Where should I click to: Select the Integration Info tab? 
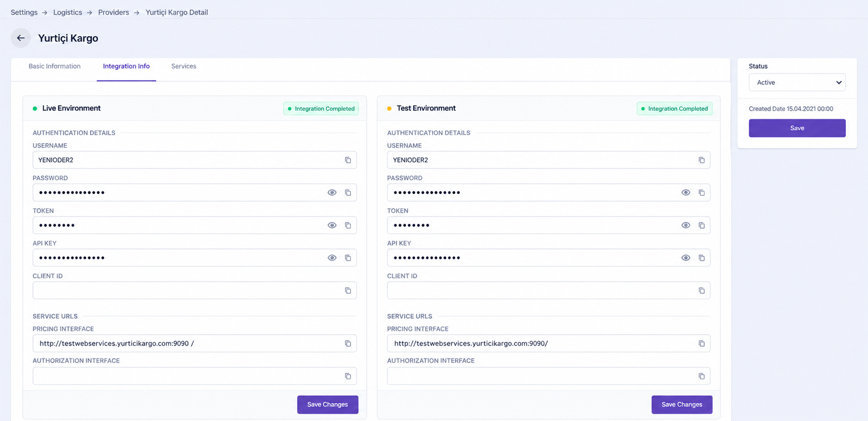126,66
